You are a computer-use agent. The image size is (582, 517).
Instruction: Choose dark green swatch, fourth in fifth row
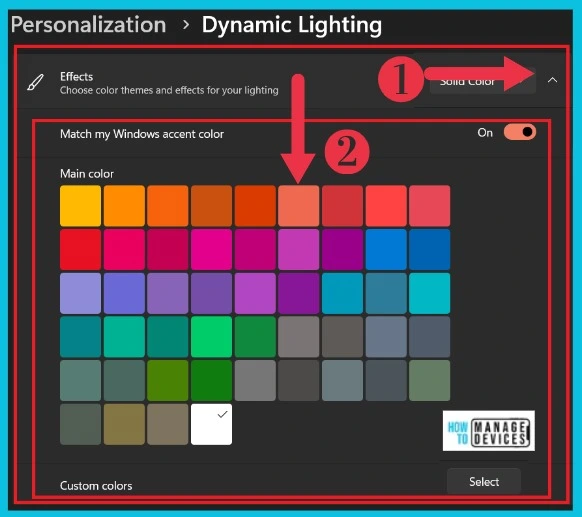point(211,380)
